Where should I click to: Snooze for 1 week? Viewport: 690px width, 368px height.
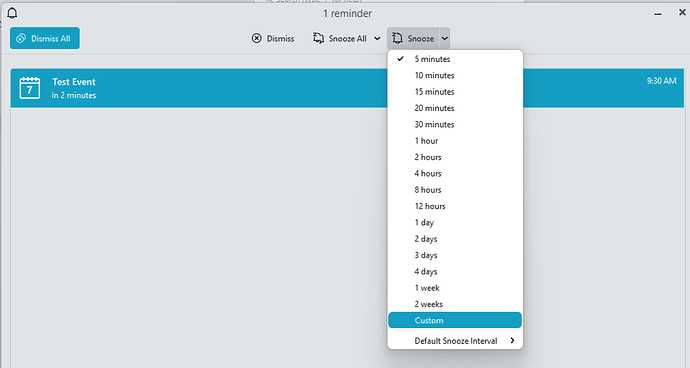pyautogui.click(x=455, y=288)
